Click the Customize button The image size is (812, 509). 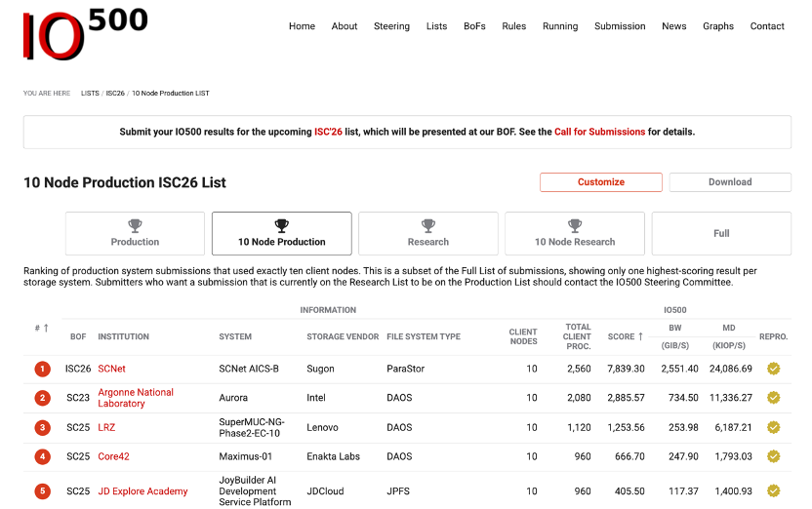(601, 182)
